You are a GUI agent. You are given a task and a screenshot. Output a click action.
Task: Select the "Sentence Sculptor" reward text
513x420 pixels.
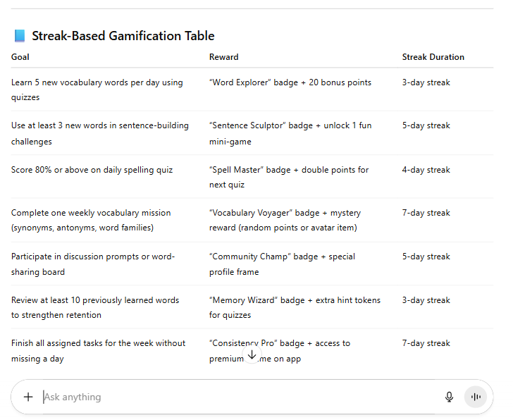(290, 133)
